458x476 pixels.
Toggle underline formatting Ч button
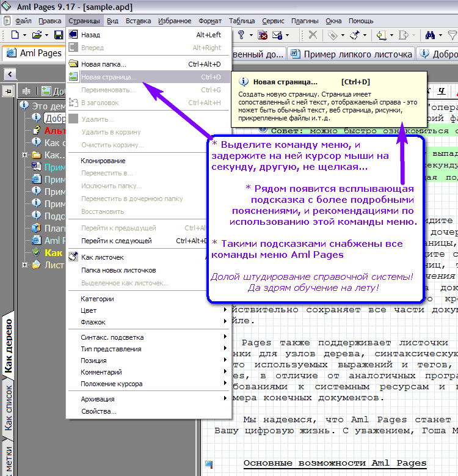point(442,90)
